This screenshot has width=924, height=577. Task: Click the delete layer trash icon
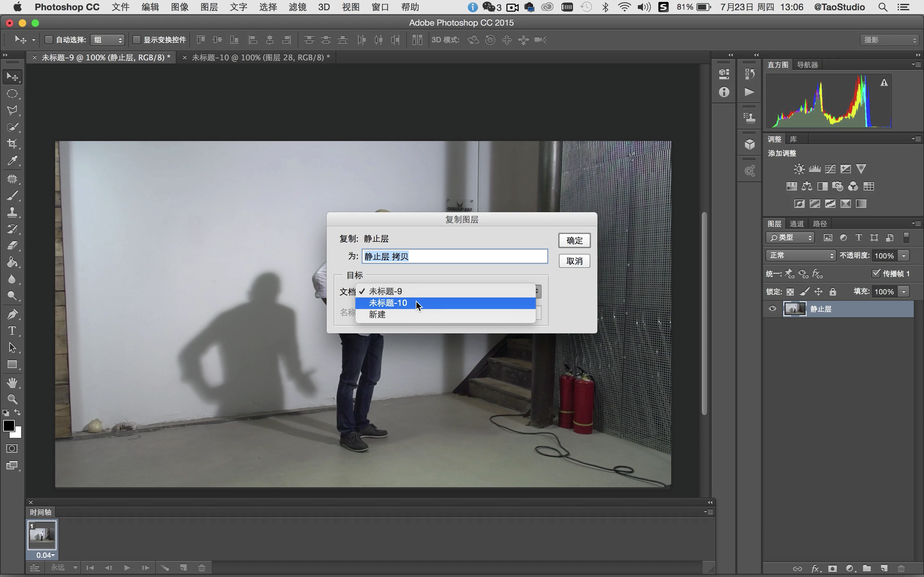tap(901, 568)
